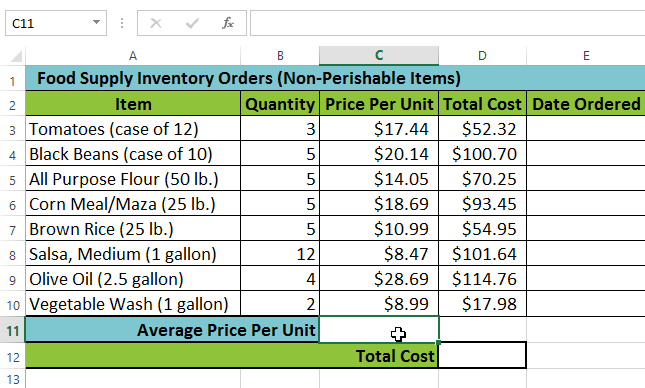Image resolution: width=645 pixels, height=388 pixels.
Task: Click the Total Cost label in row 12
Action: [232, 355]
